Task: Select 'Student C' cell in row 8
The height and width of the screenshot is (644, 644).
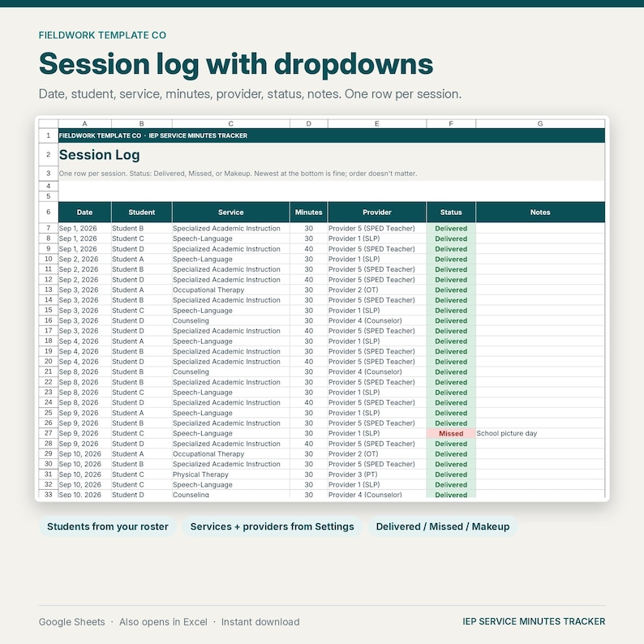Action: (142, 238)
